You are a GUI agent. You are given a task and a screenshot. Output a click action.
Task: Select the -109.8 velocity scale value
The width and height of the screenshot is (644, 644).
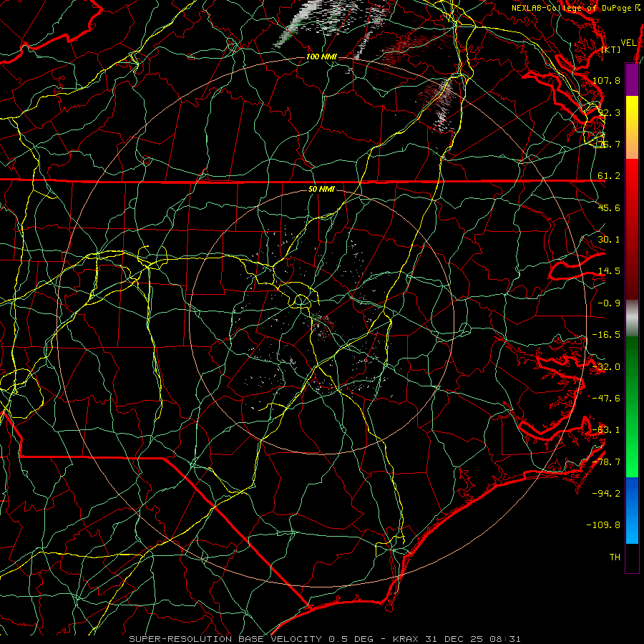604,525
